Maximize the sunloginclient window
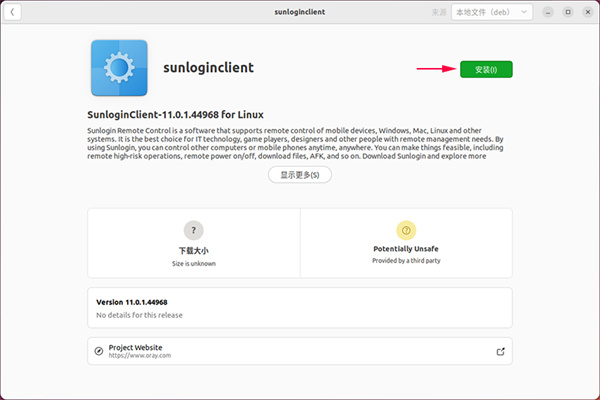The image size is (600, 400). tap(568, 12)
